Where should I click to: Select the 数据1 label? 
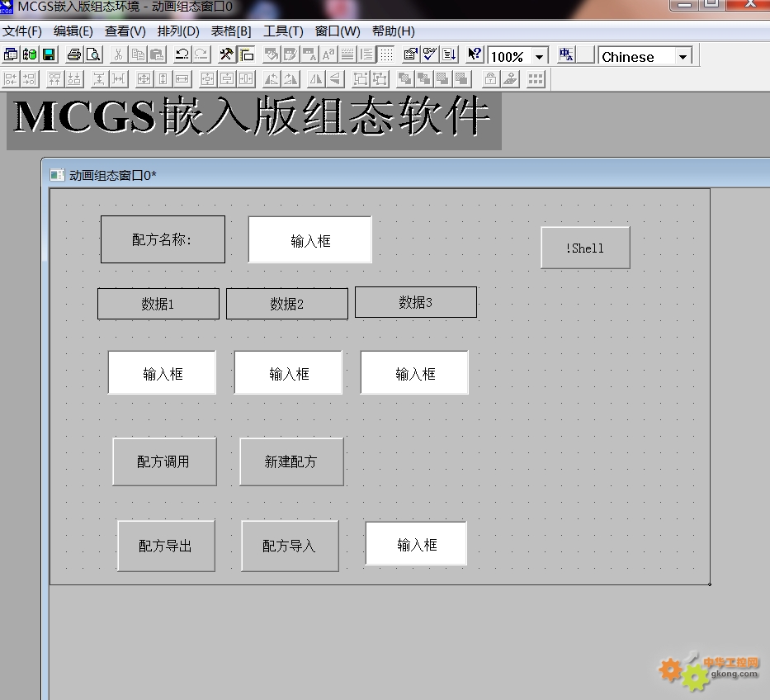(158, 304)
